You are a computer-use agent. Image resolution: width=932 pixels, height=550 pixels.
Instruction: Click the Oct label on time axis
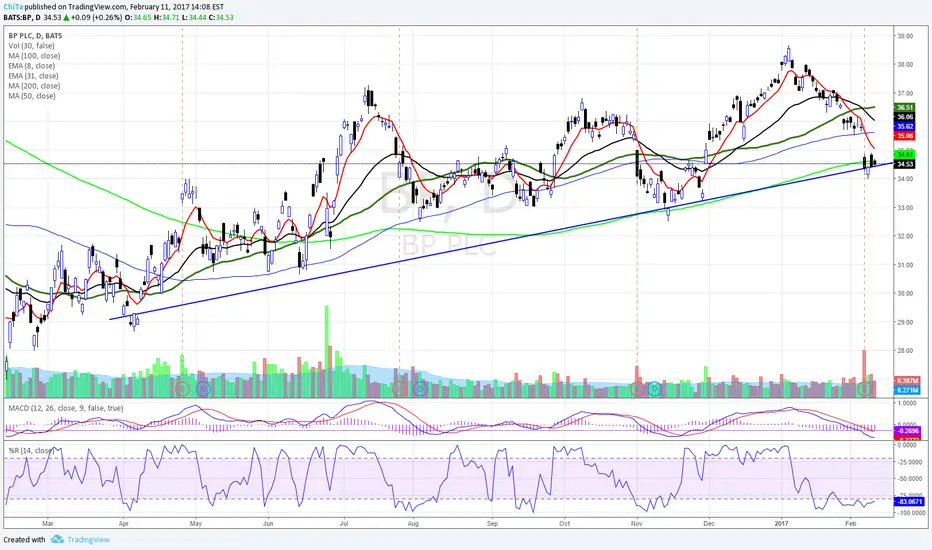tap(564, 524)
